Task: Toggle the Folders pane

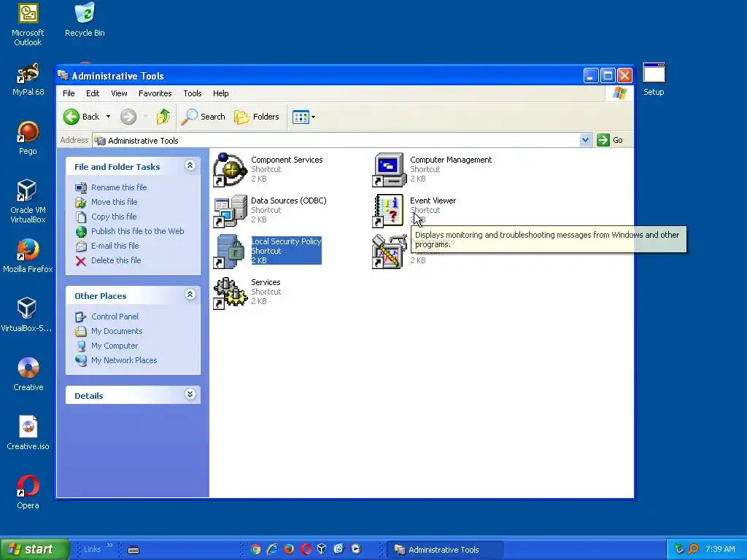Action: [256, 117]
